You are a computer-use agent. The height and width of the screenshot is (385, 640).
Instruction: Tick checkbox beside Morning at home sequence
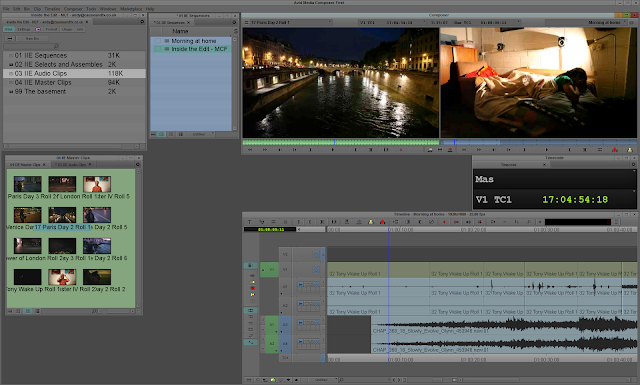(158, 41)
